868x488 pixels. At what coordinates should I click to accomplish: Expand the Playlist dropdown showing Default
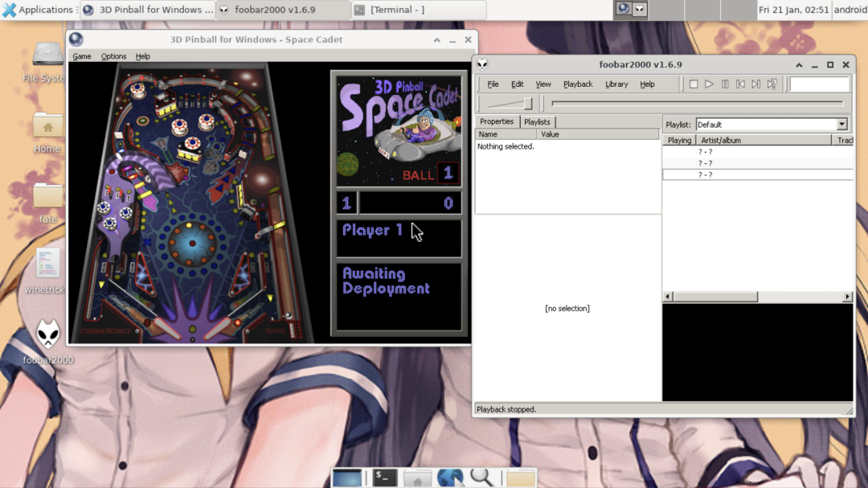(841, 125)
